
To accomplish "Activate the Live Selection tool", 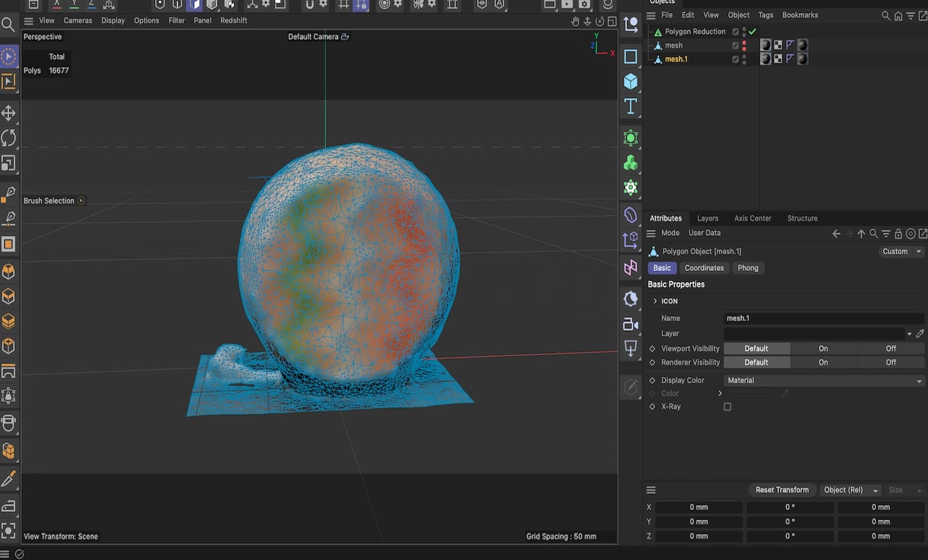I will point(9,56).
